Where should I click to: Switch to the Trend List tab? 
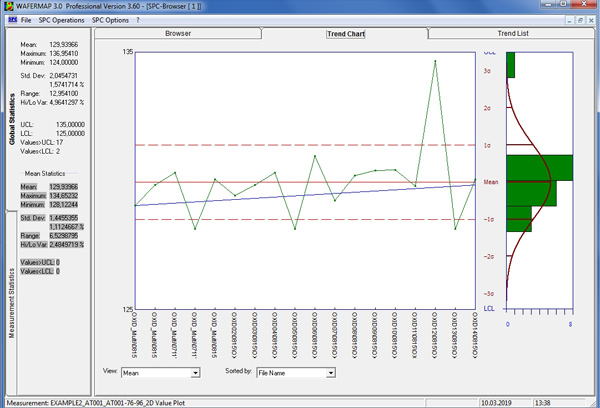click(x=513, y=33)
